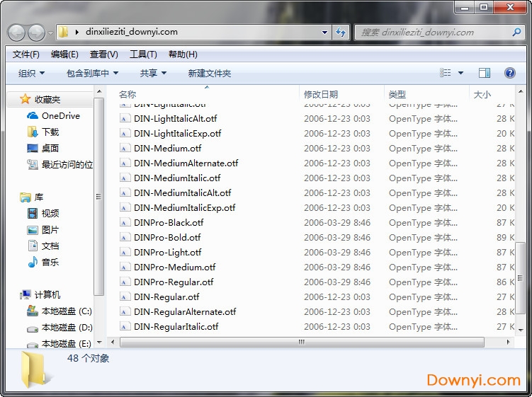Click the 视频 library icon
532x397 pixels.
[x=33, y=213]
